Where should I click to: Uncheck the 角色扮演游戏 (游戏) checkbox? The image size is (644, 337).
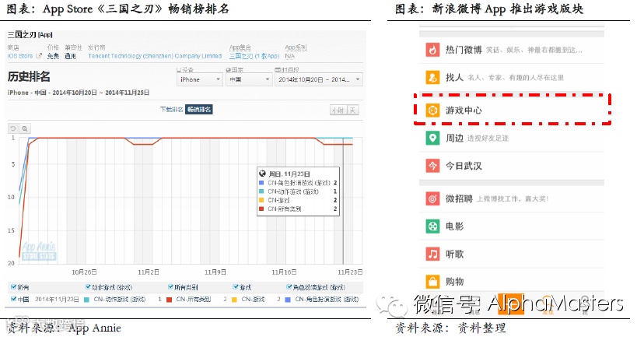289,287
